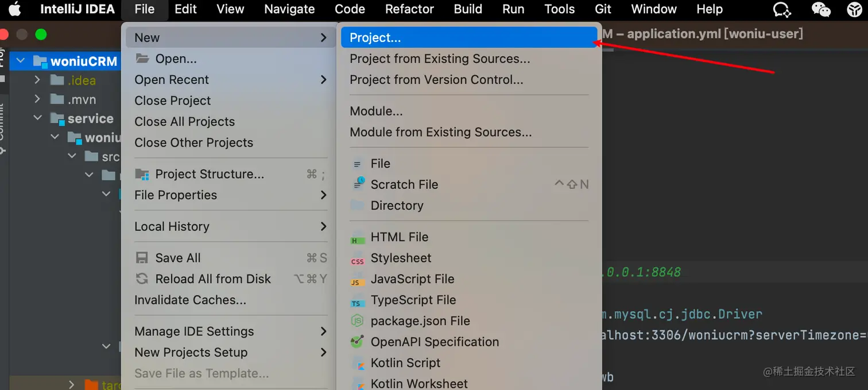Click Invalidate Caches... entry
The image size is (868, 390).
pos(190,300)
